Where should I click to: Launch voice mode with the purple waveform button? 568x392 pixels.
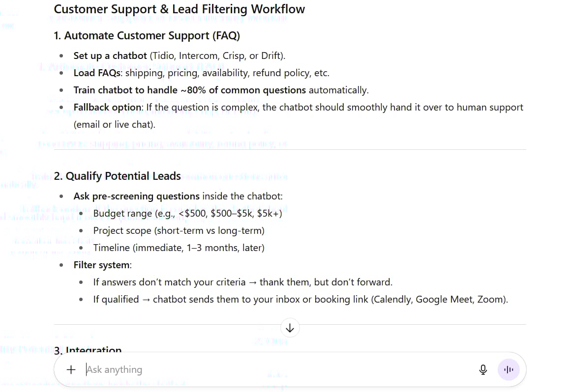pyautogui.click(x=508, y=369)
